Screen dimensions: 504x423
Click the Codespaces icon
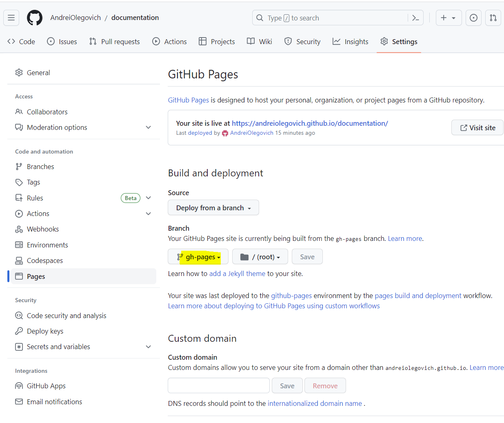(x=19, y=260)
